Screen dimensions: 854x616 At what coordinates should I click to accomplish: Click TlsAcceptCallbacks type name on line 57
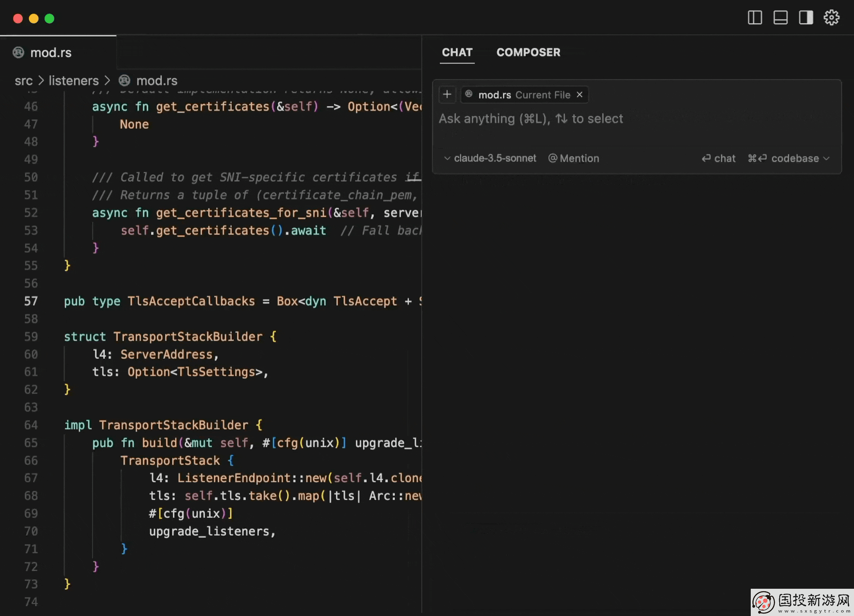(191, 301)
